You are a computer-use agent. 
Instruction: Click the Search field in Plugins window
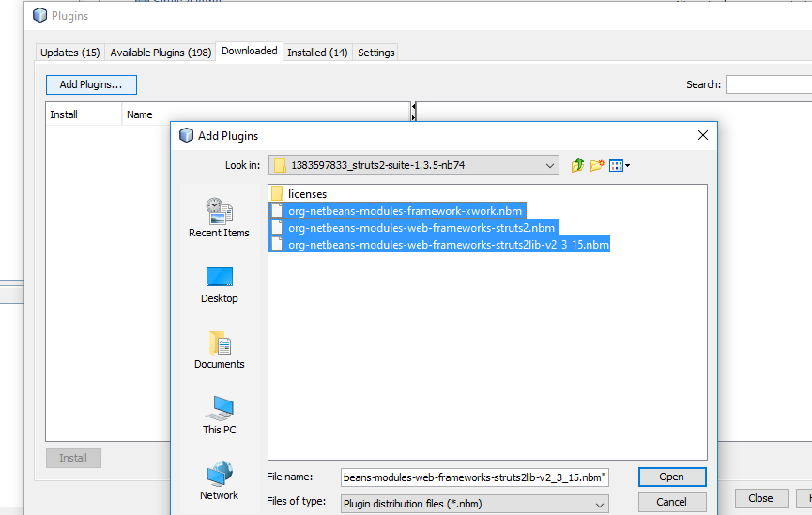click(x=769, y=84)
